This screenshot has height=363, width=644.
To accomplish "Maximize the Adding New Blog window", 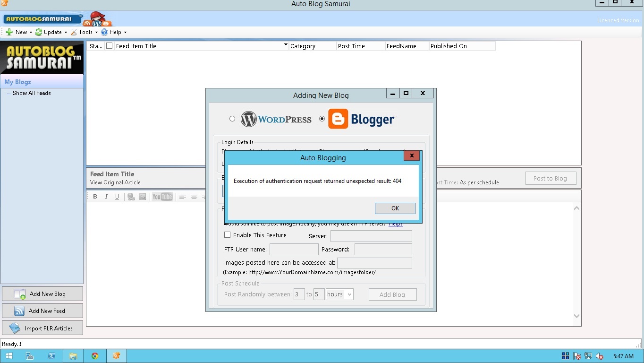I will pyautogui.click(x=406, y=93).
